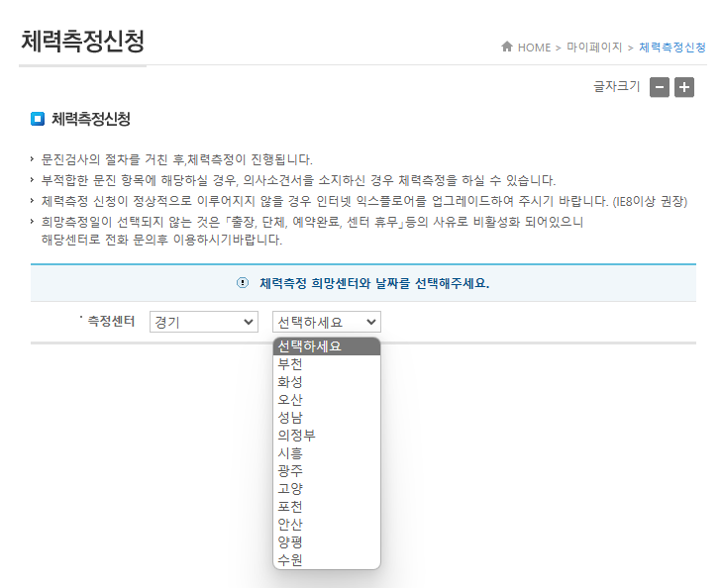Choose 시흥 from the center list
The height and width of the screenshot is (588, 721).
point(327,453)
